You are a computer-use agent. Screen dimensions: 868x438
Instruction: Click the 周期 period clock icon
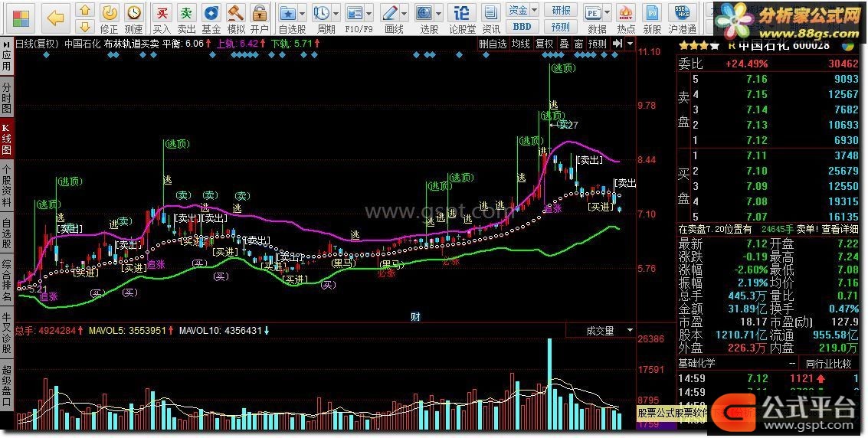(321, 13)
